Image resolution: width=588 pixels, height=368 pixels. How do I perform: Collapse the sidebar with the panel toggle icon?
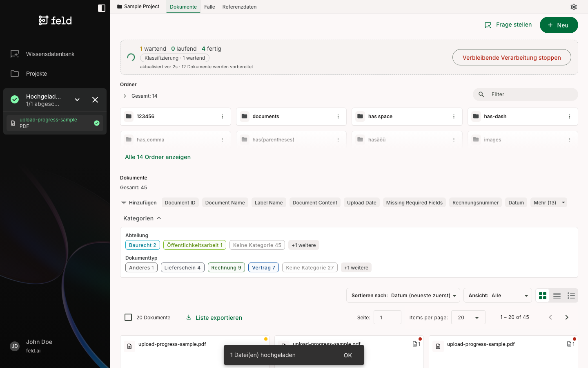tap(102, 8)
